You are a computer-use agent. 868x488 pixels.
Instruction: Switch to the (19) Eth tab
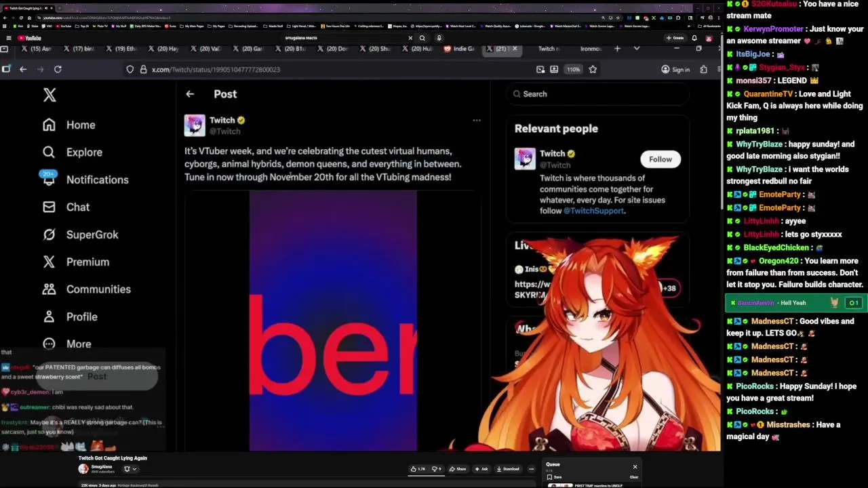click(x=120, y=49)
